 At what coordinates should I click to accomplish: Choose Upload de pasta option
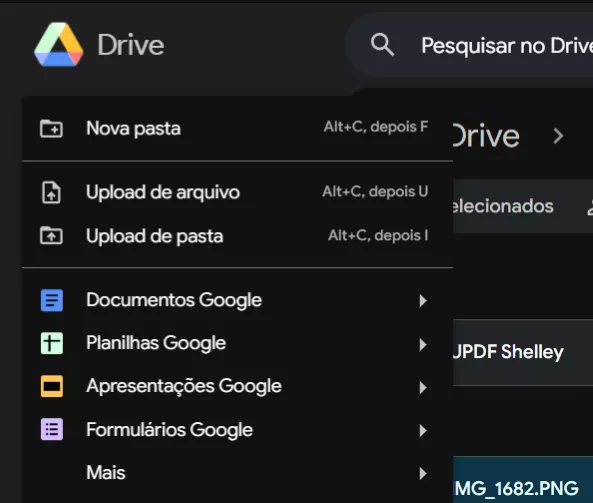[x=238, y=236]
